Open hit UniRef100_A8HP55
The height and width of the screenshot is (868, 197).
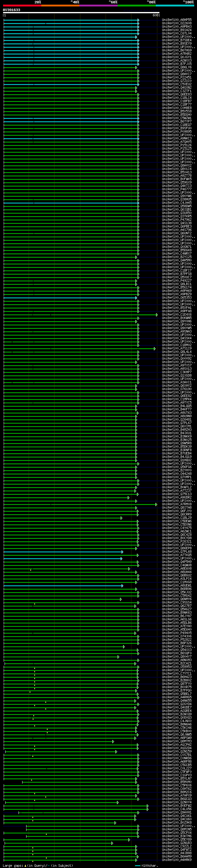tap(177, 20)
